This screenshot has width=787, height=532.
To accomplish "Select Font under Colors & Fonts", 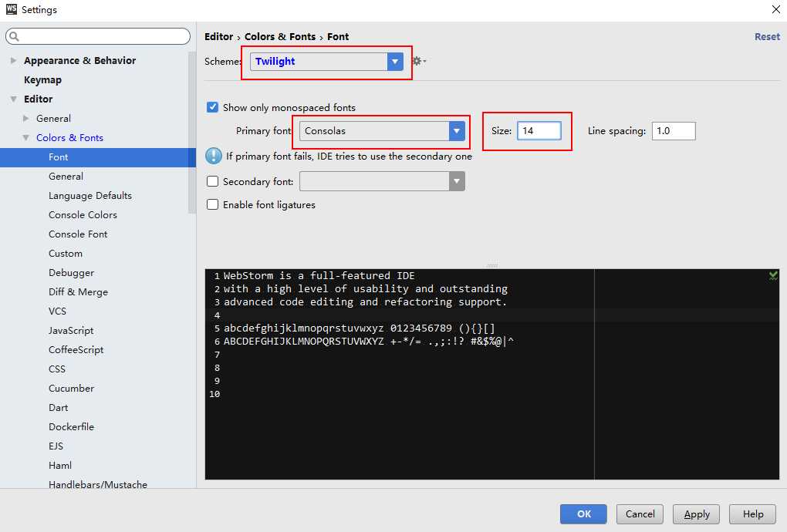I will point(98,157).
